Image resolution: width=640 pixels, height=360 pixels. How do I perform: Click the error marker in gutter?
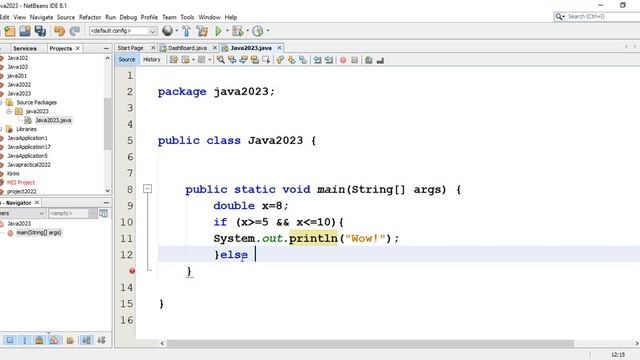(132, 271)
